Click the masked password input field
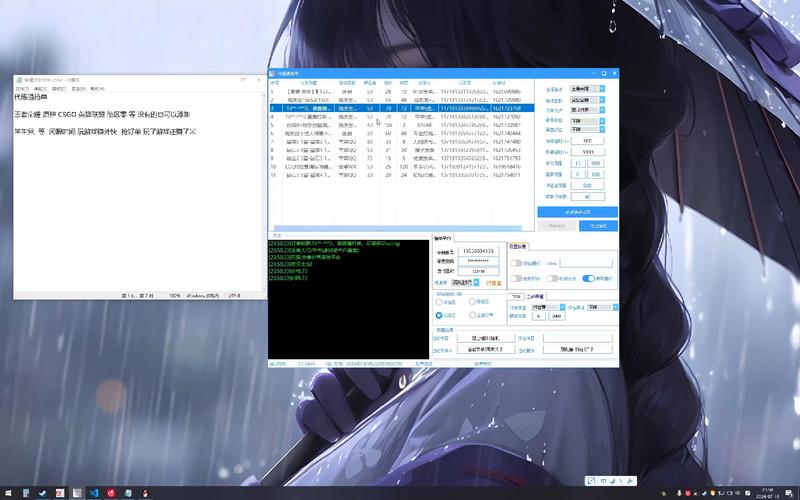 pos(478,261)
